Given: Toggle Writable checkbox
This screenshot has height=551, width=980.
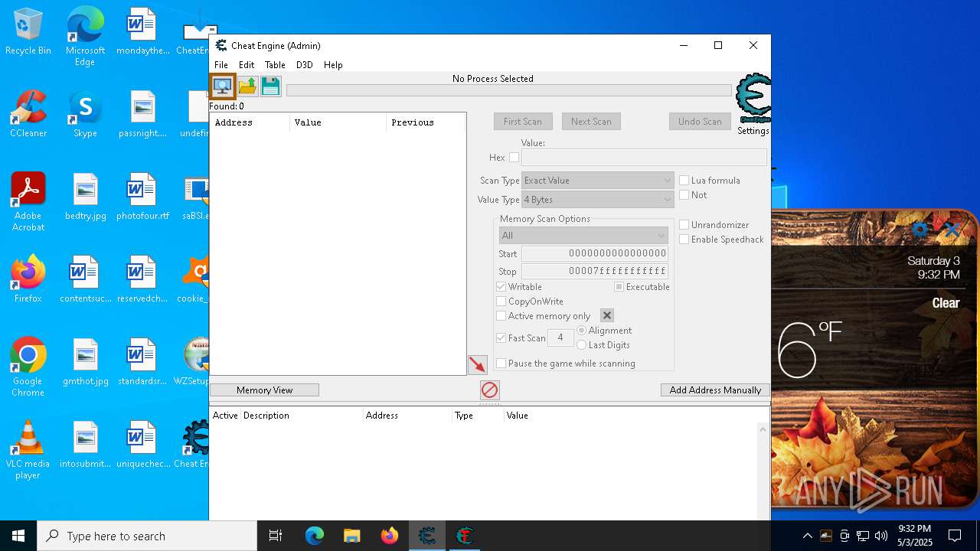Looking at the screenshot, I should (501, 287).
